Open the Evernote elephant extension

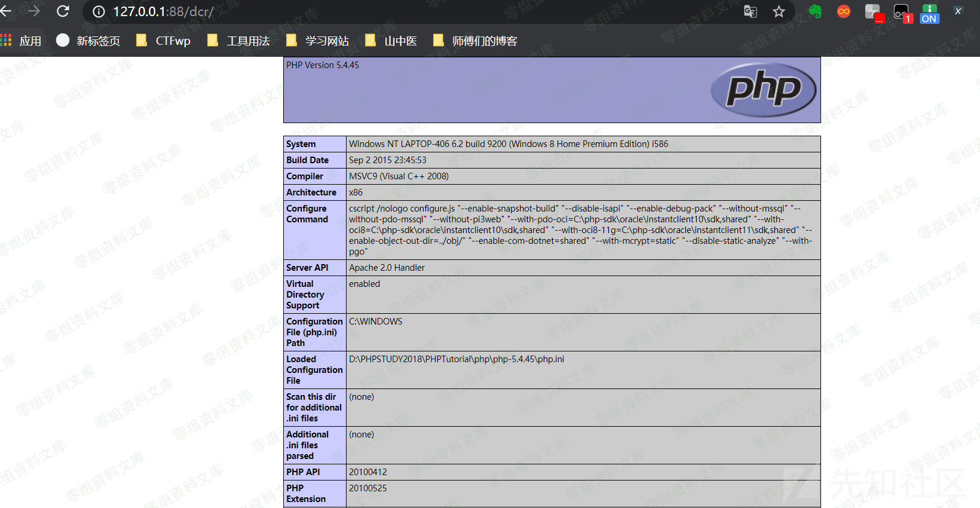point(815,12)
